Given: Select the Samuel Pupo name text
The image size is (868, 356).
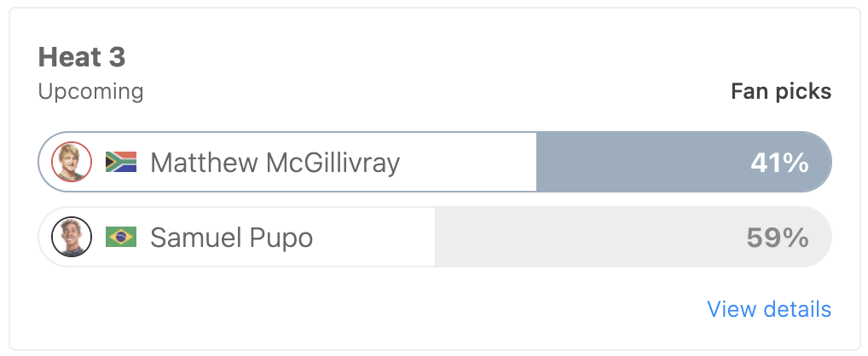Looking at the screenshot, I should coord(232,238).
